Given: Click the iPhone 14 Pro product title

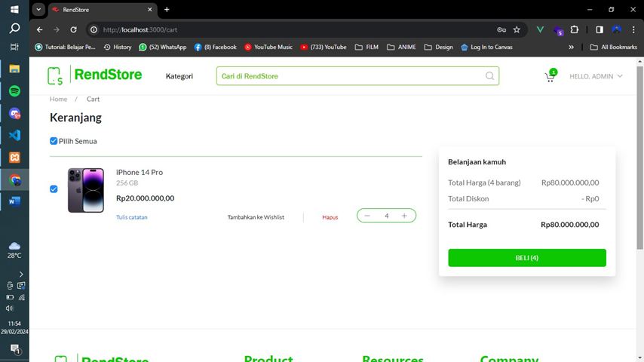Looking at the screenshot, I should tap(140, 172).
